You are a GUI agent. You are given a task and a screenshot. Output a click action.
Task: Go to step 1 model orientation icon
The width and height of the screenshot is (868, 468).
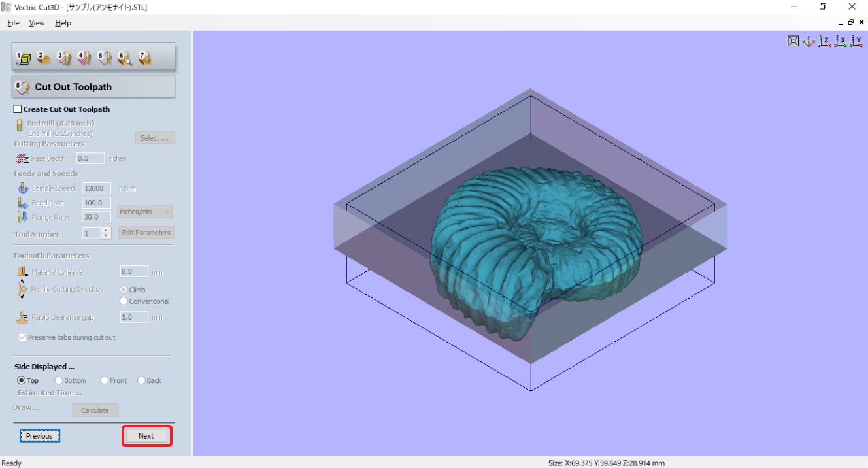[24, 58]
